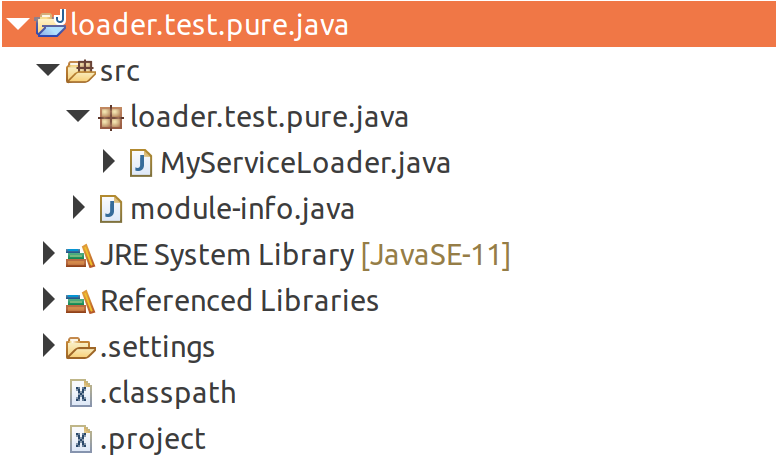
Task: Expand the JRE System Library node
Action: pyautogui.click(x=48, y=254)
